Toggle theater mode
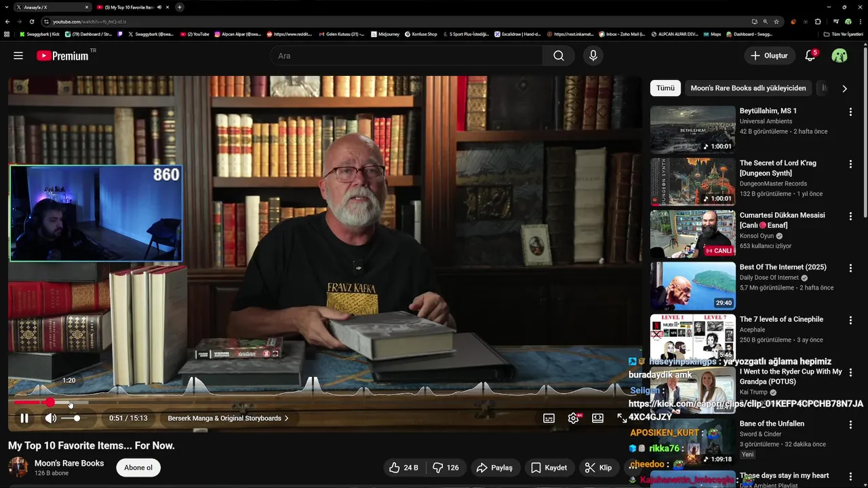Image resolution: width=868 pixels, height=488 pixels. (598, 418)
